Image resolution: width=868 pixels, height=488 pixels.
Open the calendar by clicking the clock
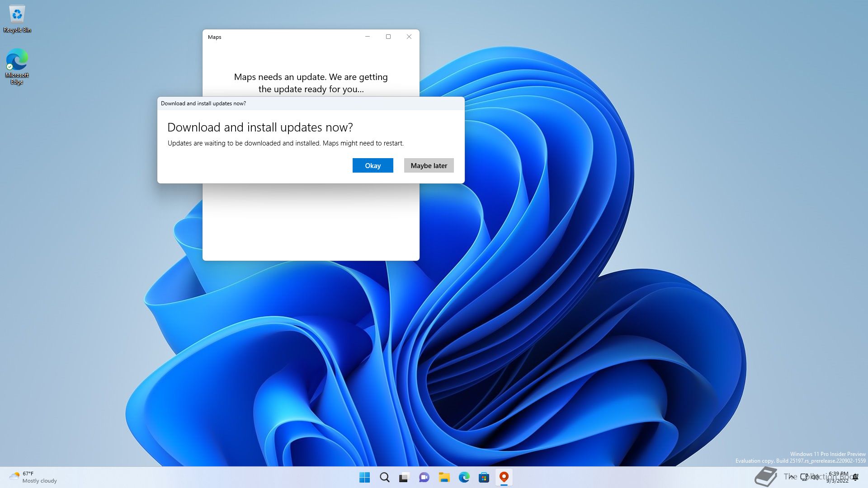(836, 477)
